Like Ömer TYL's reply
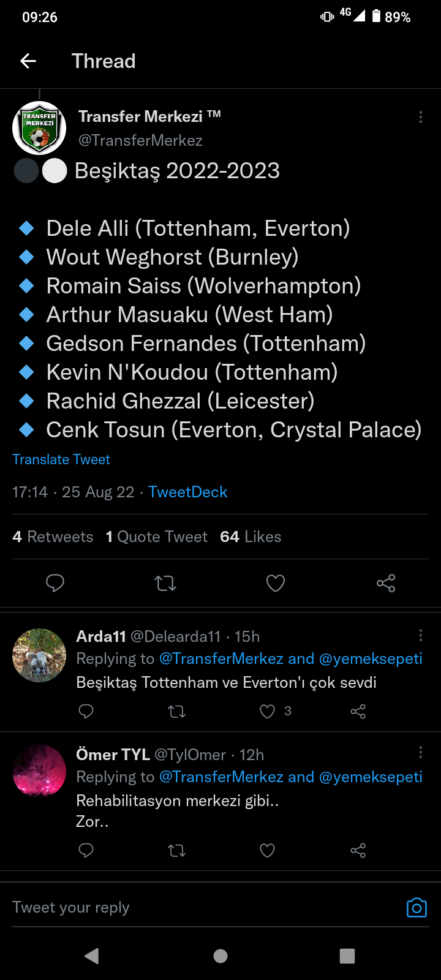This screenshot has width=441, height=980. (x=268, y=850)
